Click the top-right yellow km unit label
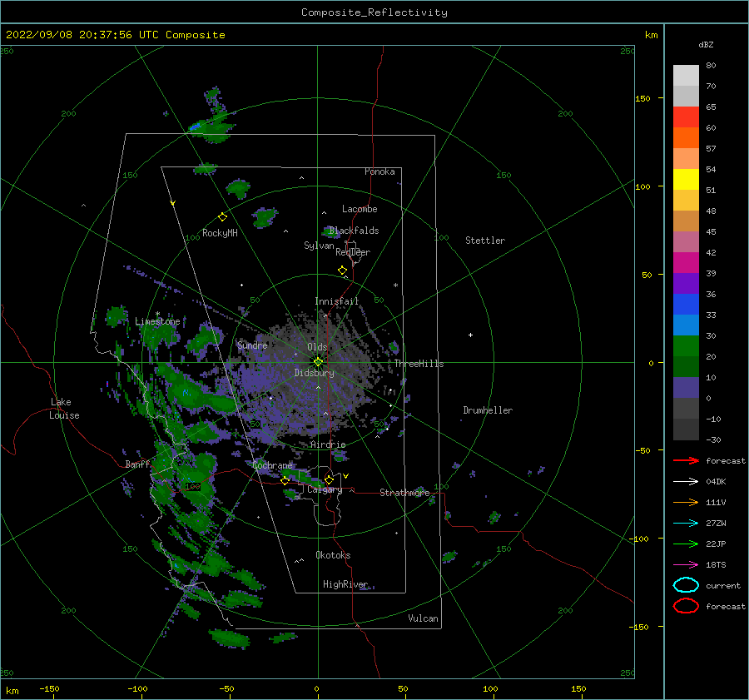The height and width of the screenshot is (700, 749). pos(651,35)
